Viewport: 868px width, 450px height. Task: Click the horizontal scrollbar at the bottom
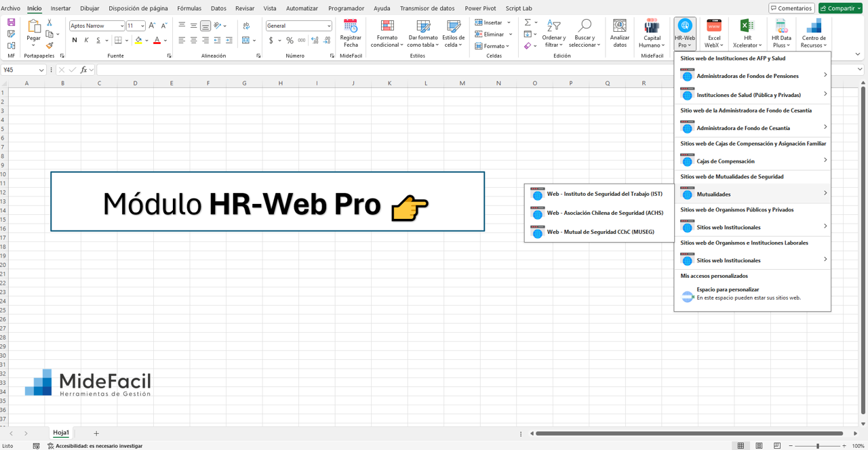(689, 434)
